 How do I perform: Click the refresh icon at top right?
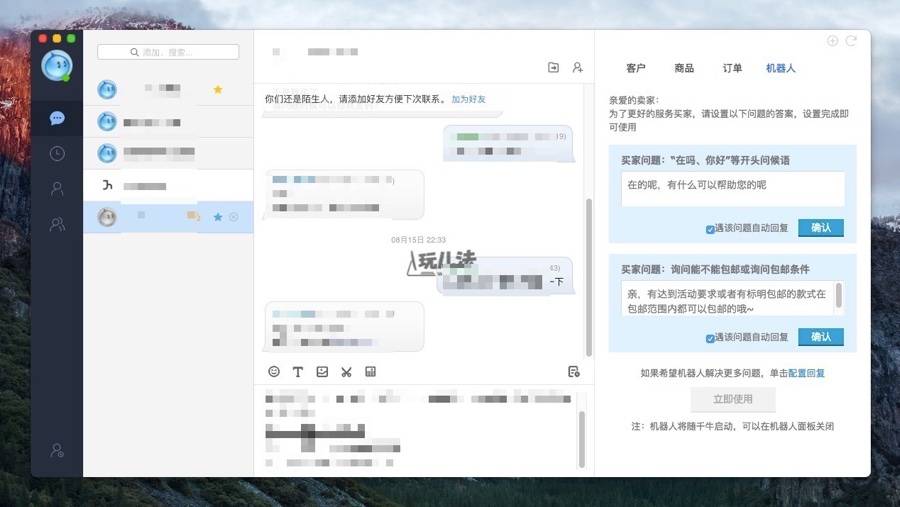(851, 40)
